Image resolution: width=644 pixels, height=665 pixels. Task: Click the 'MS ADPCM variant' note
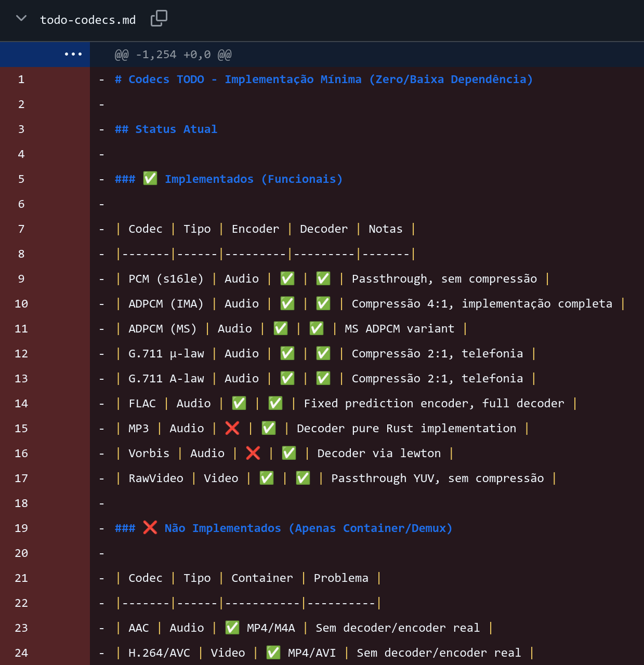click(x=399, y=329)
